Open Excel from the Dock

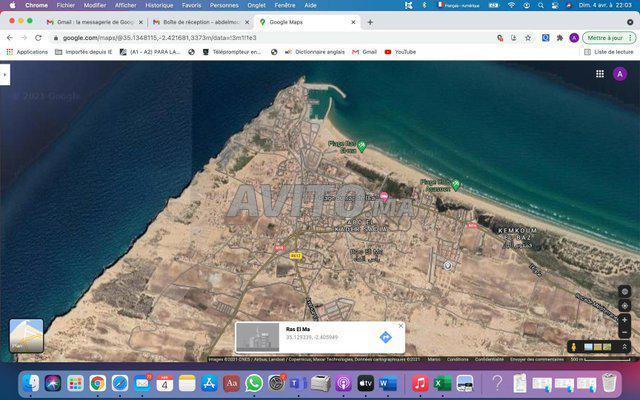tap(442, 383)
